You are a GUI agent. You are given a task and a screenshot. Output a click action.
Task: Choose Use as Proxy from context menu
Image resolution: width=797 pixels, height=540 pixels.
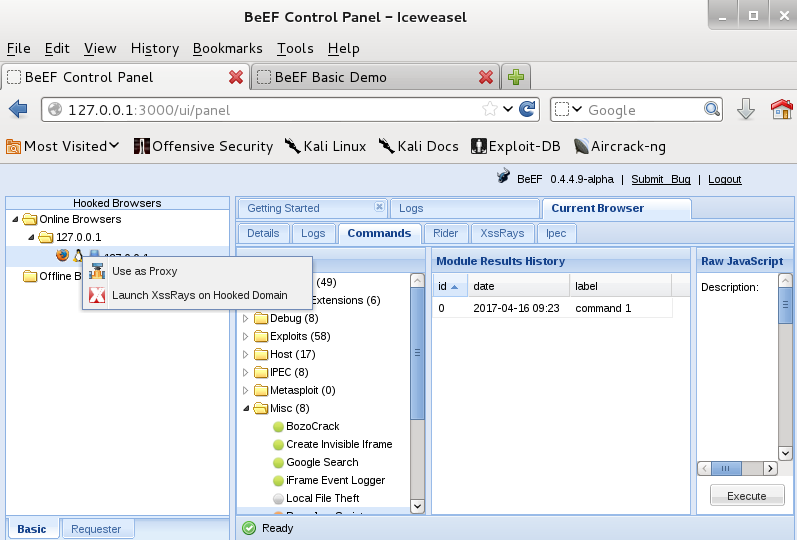point(197,271)
